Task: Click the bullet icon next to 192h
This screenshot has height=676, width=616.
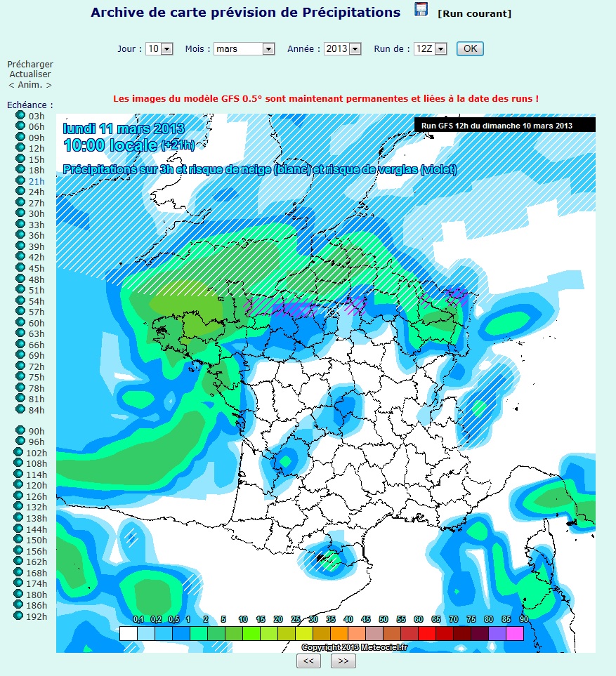Action: [x=20, y=616]
